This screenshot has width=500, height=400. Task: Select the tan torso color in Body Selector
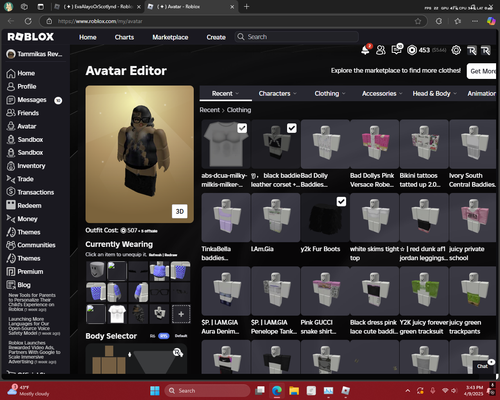pyautogui.click(x=109, y=365)
